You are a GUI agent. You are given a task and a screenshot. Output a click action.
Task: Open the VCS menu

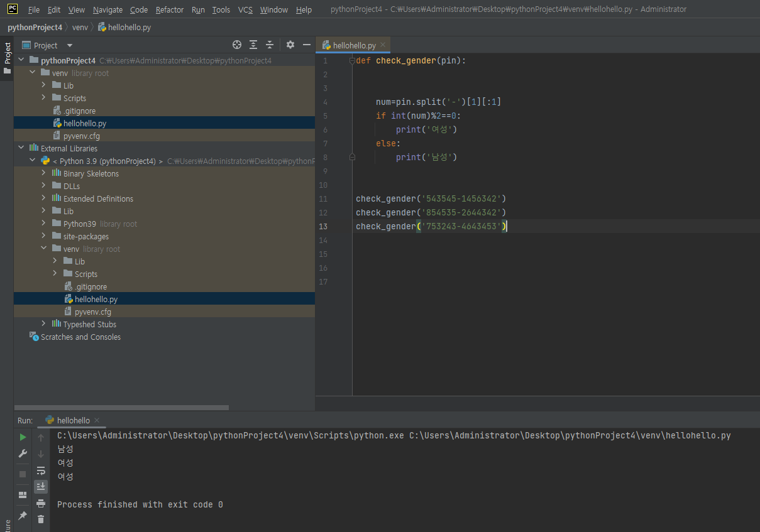pos(245,9)
